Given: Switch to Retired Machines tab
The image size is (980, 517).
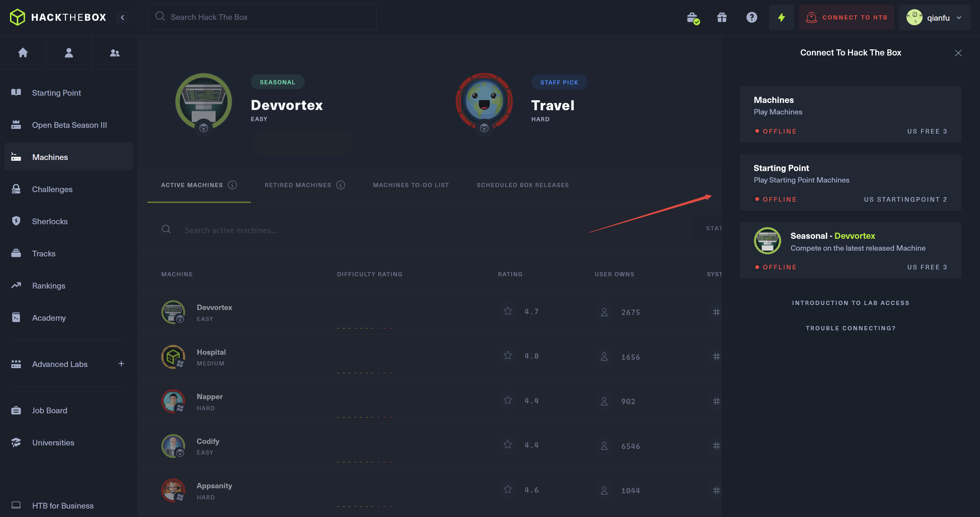Looking at the screenshot, I should point(298,185).
